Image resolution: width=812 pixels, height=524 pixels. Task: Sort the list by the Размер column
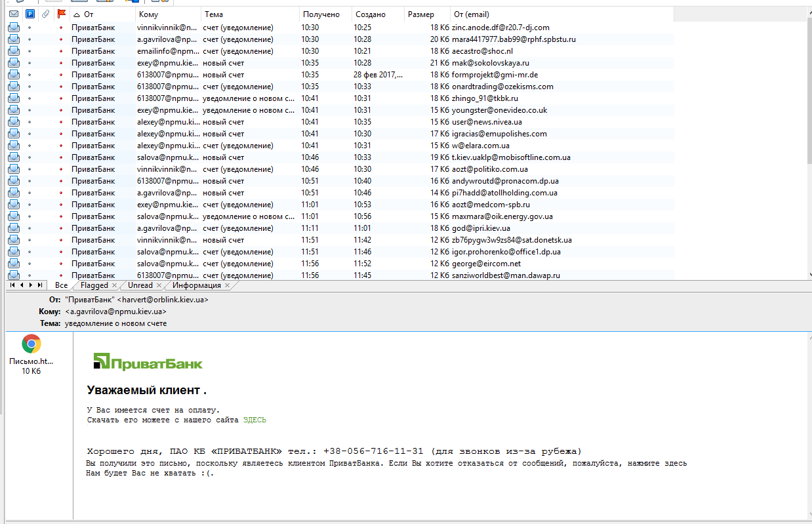[x=425, y=14]
